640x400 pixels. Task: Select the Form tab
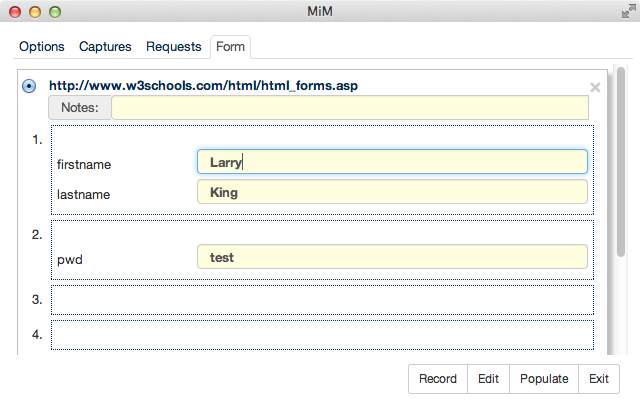(x=230, y=47)
